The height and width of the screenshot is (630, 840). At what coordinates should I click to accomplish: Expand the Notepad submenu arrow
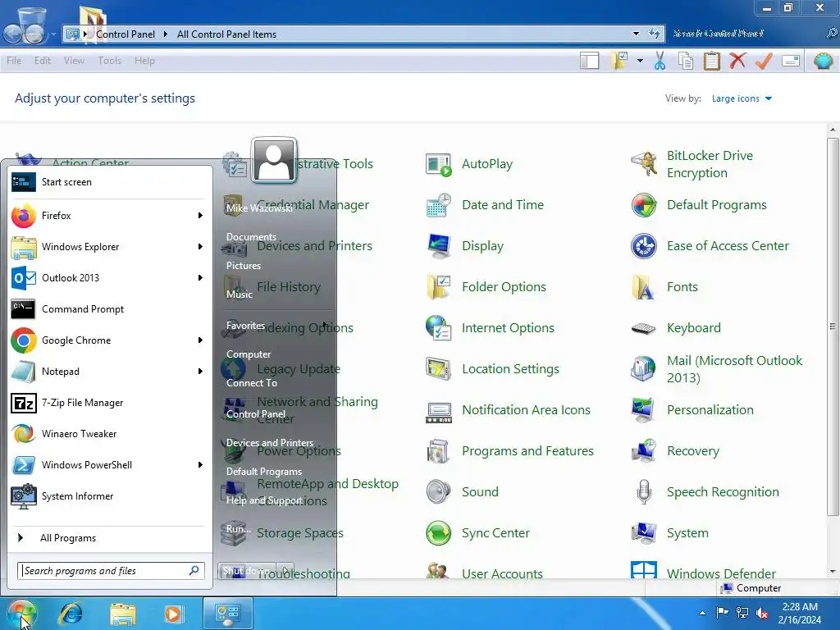coord(200,372)
